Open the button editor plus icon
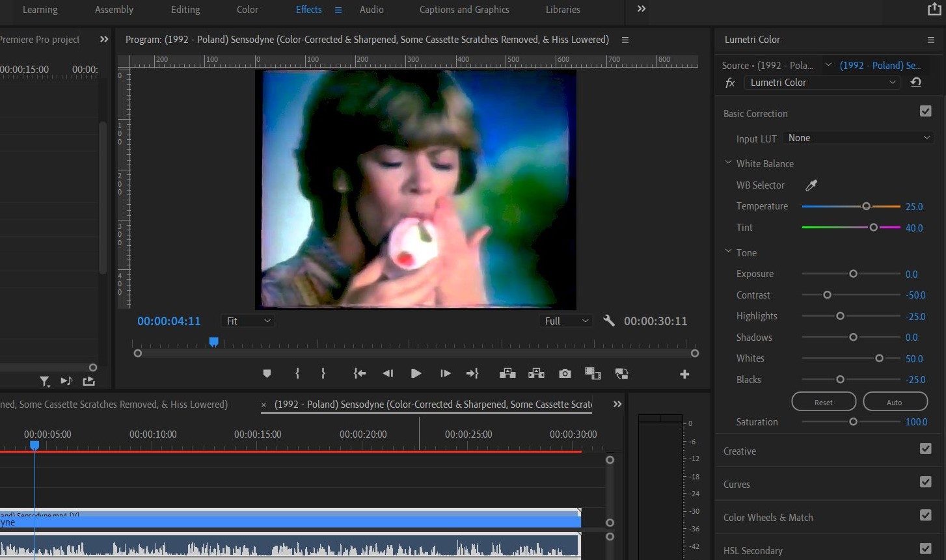Image resolution: width=946 pixels, height=560 pixels. point(684,374)
